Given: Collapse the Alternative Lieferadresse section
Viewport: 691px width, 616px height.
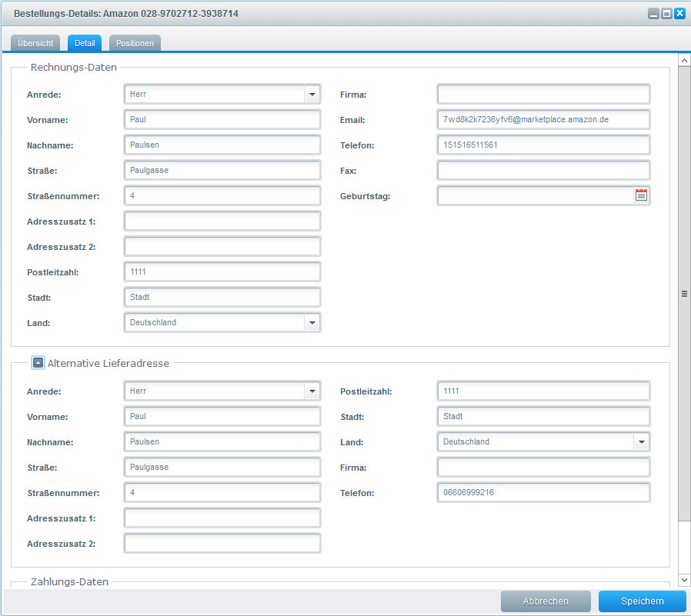Looking at the screenshot, I should (x=38, y=363).
